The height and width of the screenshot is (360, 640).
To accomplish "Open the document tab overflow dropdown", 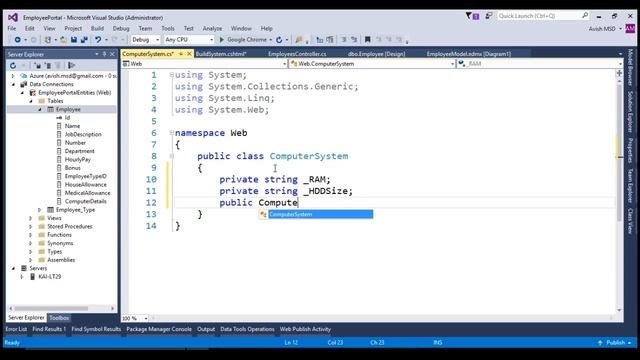I will click(x=620, y=54).
